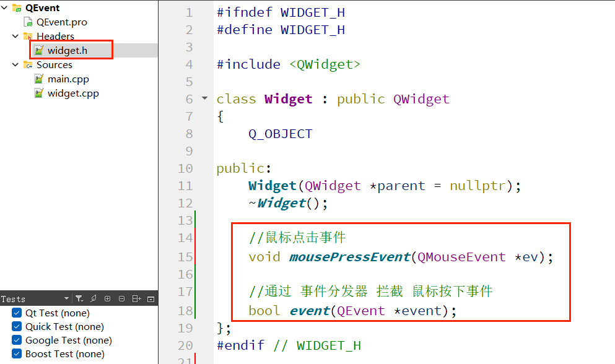Click '#ifndef WIDGET_H' on line 1

pyautogui.click(x=281, y=12)
